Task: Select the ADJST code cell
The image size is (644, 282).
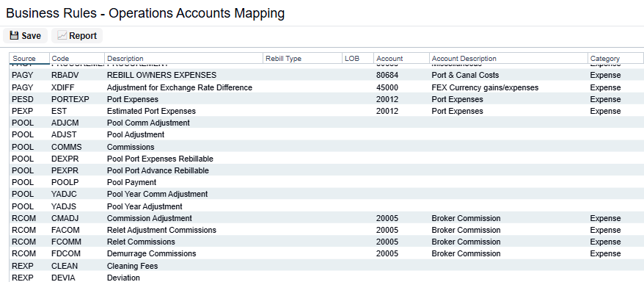Action: (x=64, y=134)
